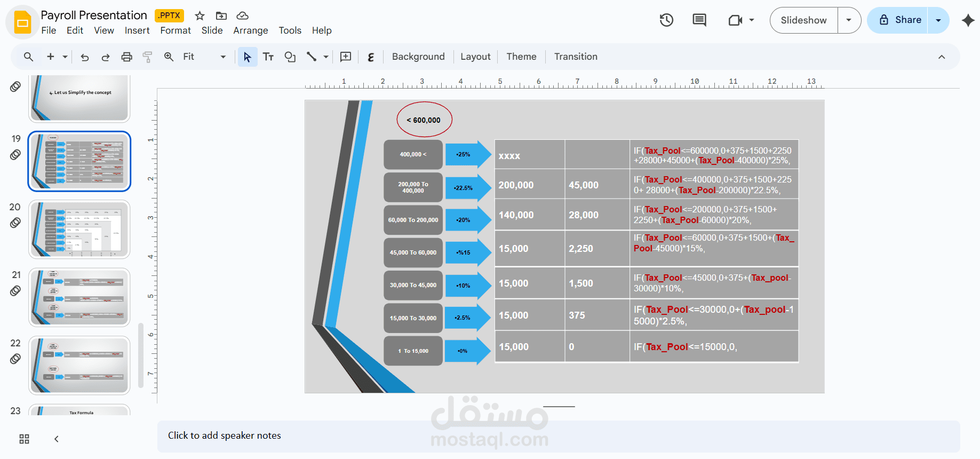Click link icon beside slide 19
Screen dimensions: 980x459
(15, 155)
